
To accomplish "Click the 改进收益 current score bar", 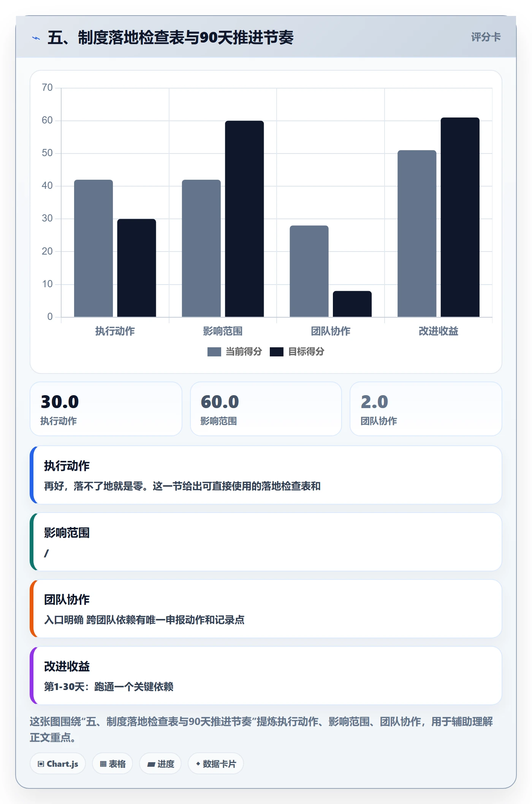I will click(417, 234).
